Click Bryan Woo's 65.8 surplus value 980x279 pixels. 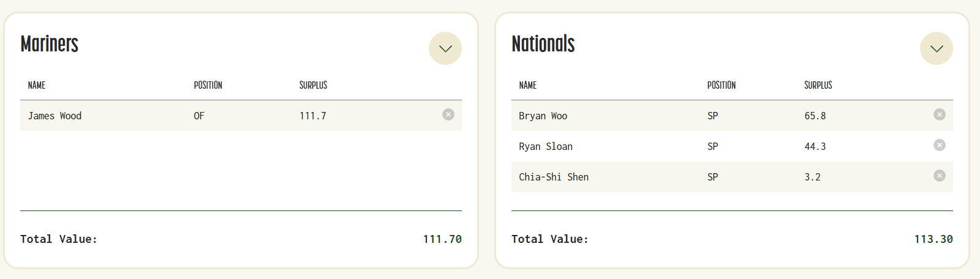coord(815,116)
